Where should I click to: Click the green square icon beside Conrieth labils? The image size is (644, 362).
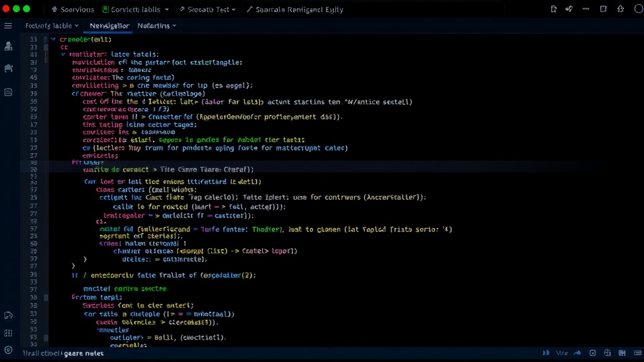pos(106,9)
